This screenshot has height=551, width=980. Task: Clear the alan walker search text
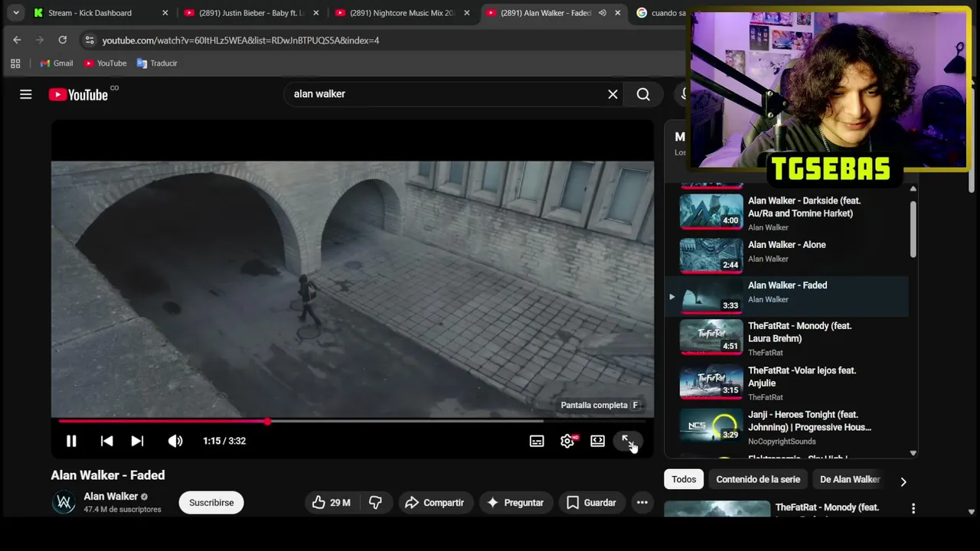pos(612,94)
